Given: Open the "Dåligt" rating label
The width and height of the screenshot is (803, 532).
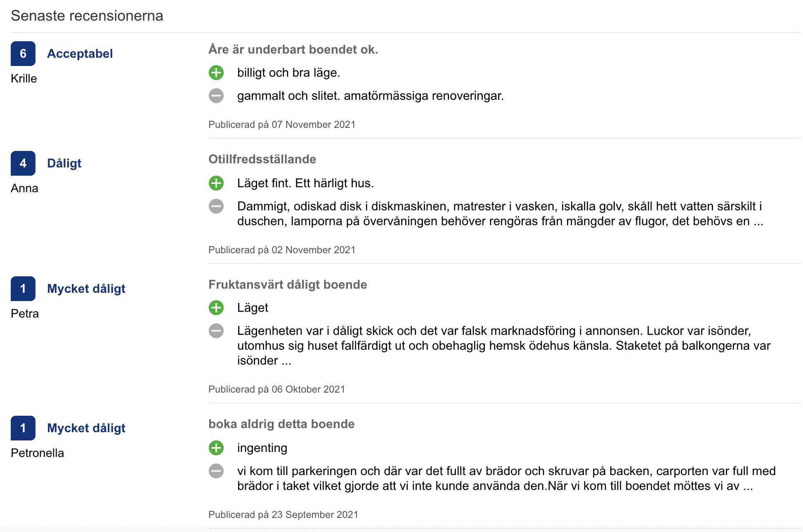Looking at the screenshot, I should pyautogui.click(x=64, y=163).
